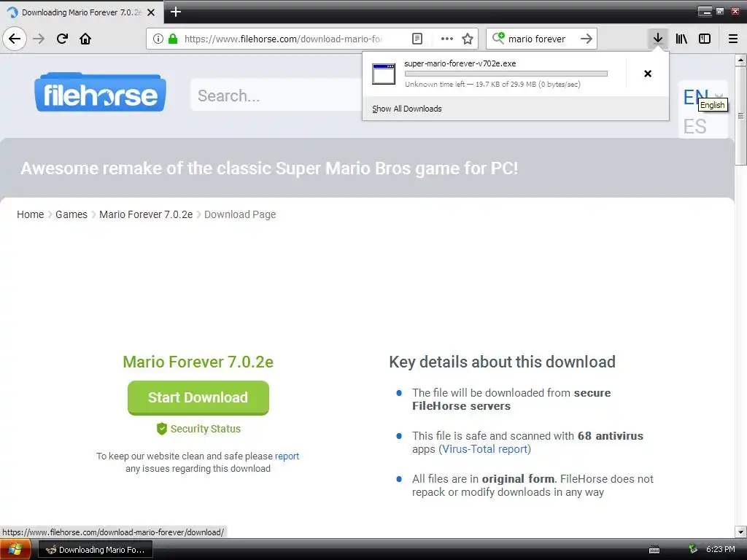Open the browser home page
Viewport: 747px width, 560px height.
(85, 39)
